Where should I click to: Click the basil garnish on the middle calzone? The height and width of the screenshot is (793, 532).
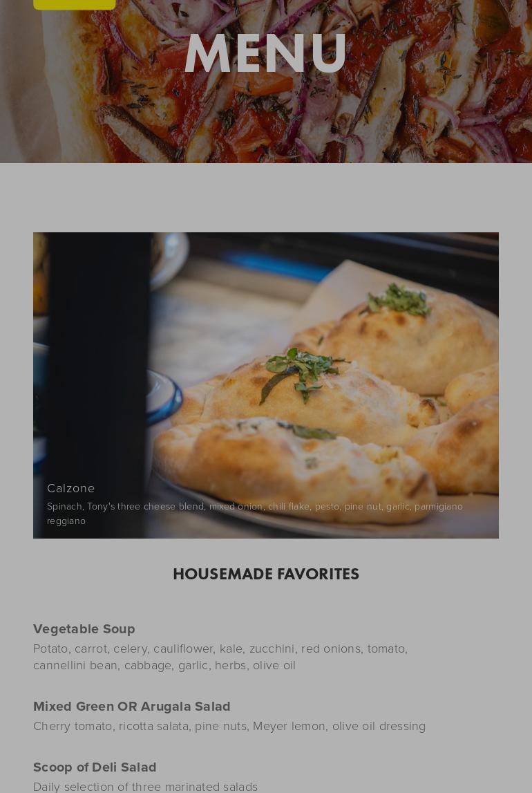(x=302, y=373)
